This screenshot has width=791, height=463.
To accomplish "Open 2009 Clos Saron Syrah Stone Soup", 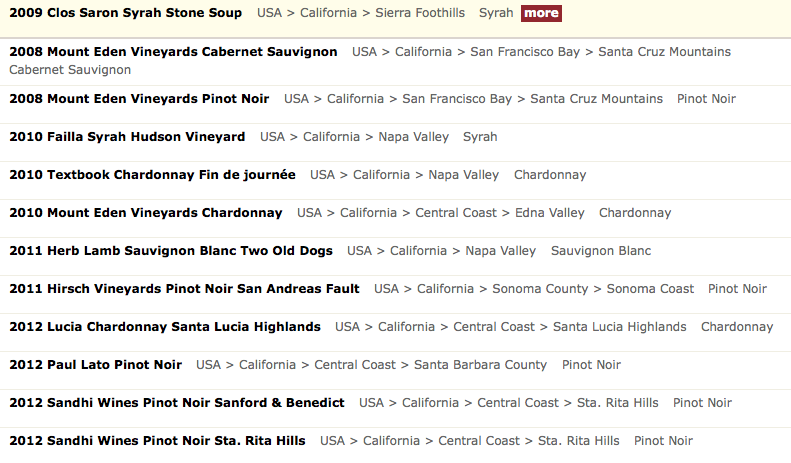I will click(125, 13).
